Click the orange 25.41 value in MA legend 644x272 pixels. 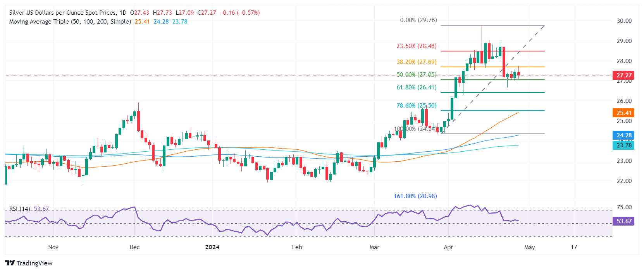tap(142, 22)
